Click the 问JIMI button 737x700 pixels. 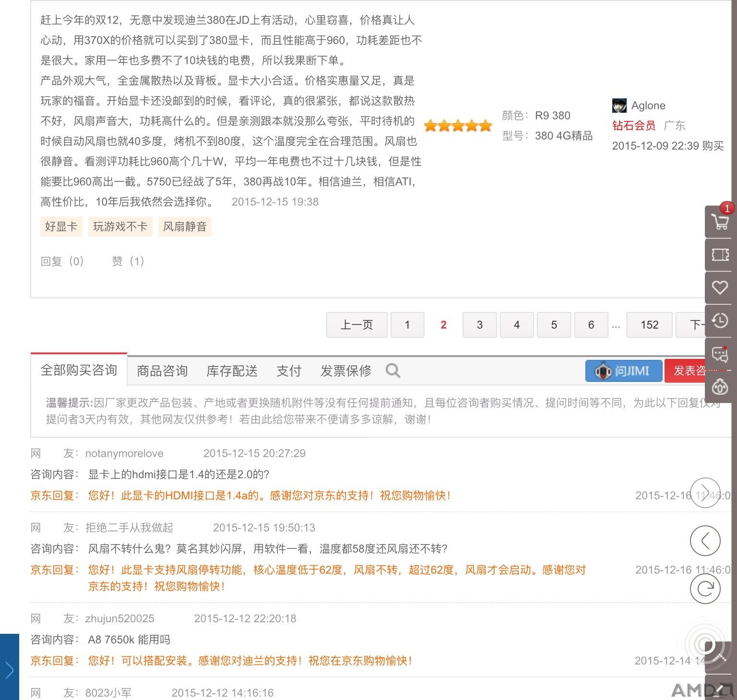[624, 371]
